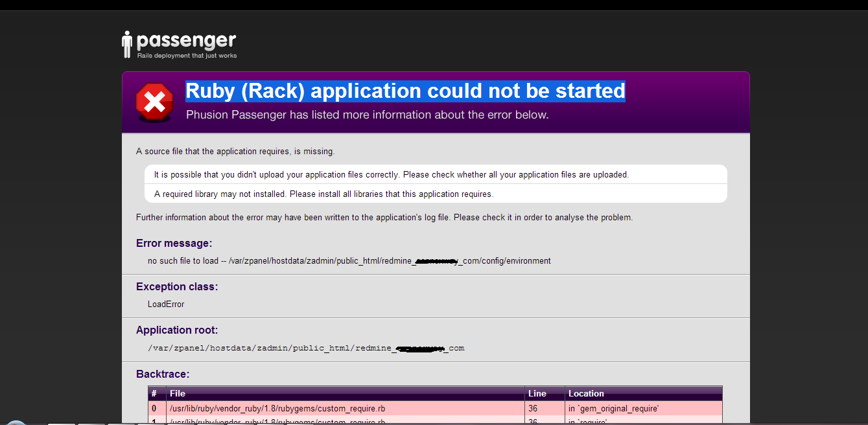The height and width of the screenshot is (425, 868).
Task: Click the 'didn't upload your application files correctly' hint
Action: click(x=392, y=174)
